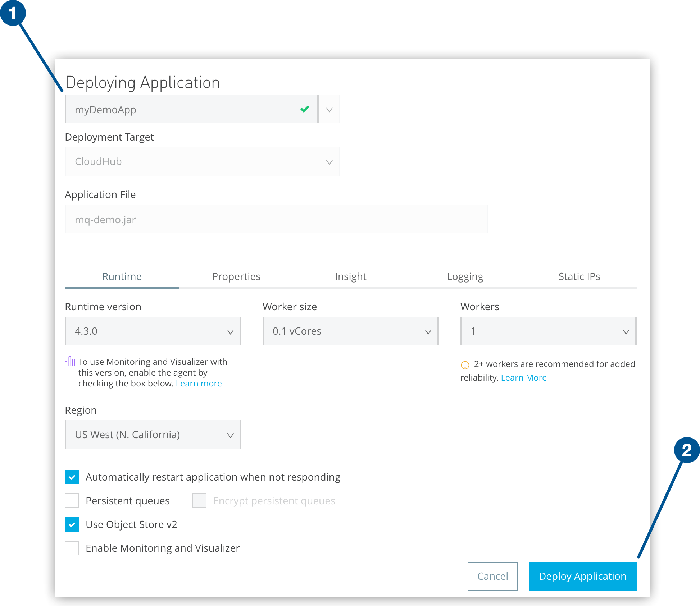Screen dimensions: 700x606
Task: Click the Deploy Application button
Action: pos(582,576)
